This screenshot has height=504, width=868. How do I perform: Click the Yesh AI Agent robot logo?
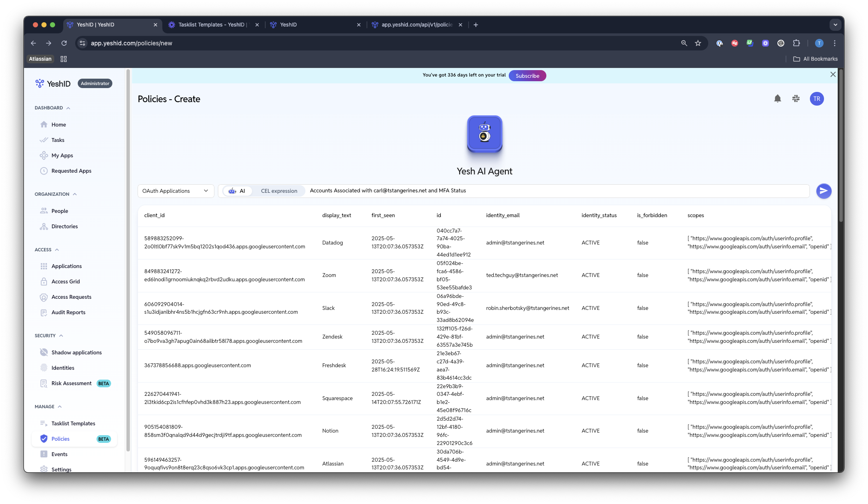click(x=484, y=134)
